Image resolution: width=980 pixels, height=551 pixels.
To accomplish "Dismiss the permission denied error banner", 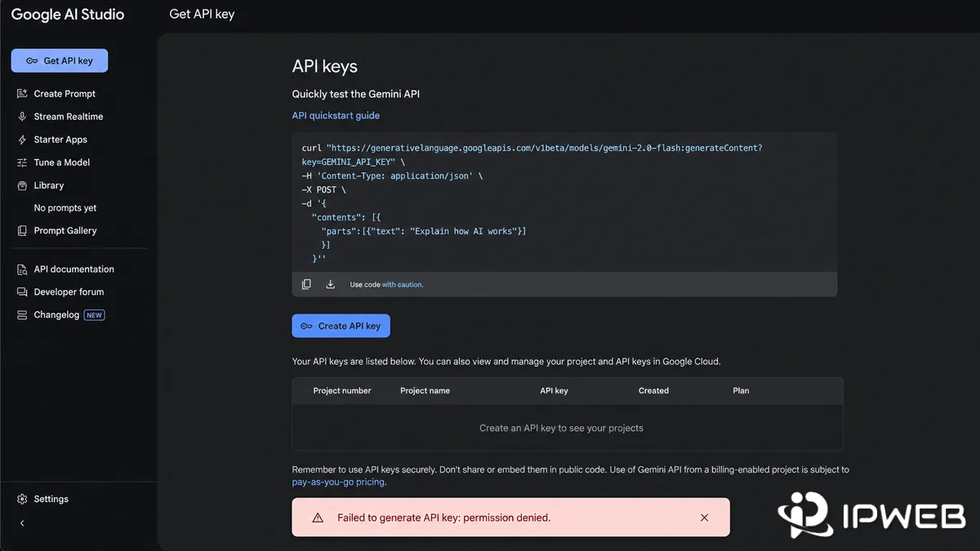I will (704, 518).
